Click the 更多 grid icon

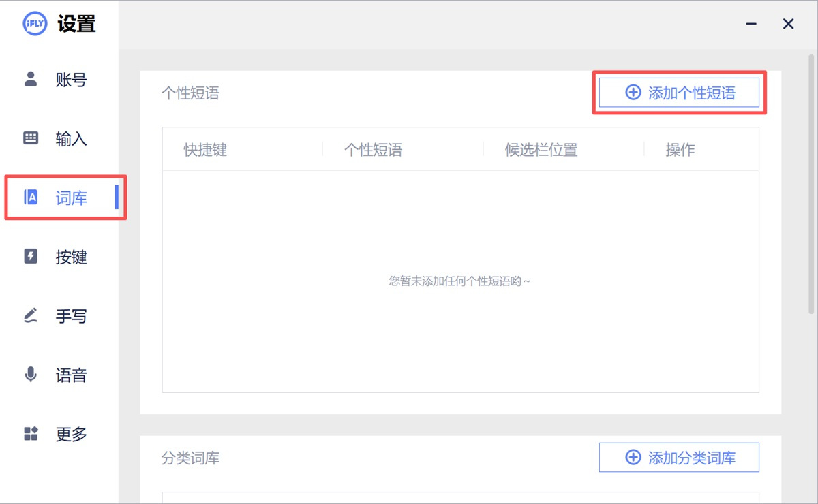31,434
